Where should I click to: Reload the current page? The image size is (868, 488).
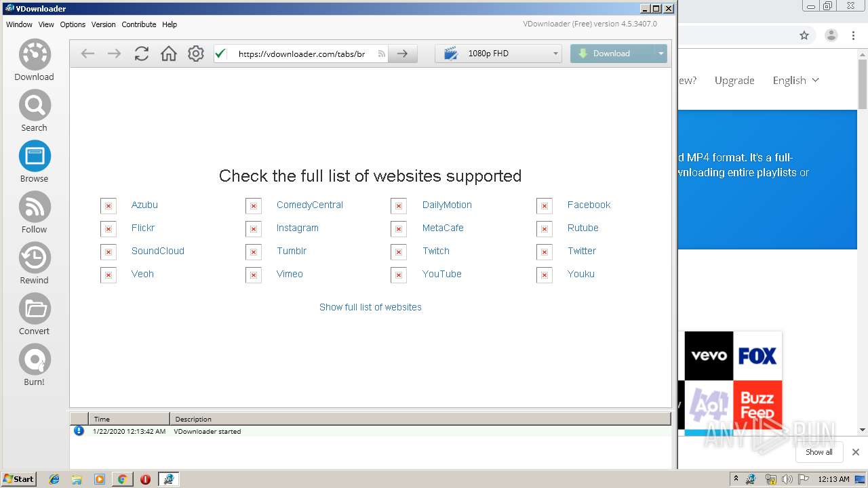(141, 54)
